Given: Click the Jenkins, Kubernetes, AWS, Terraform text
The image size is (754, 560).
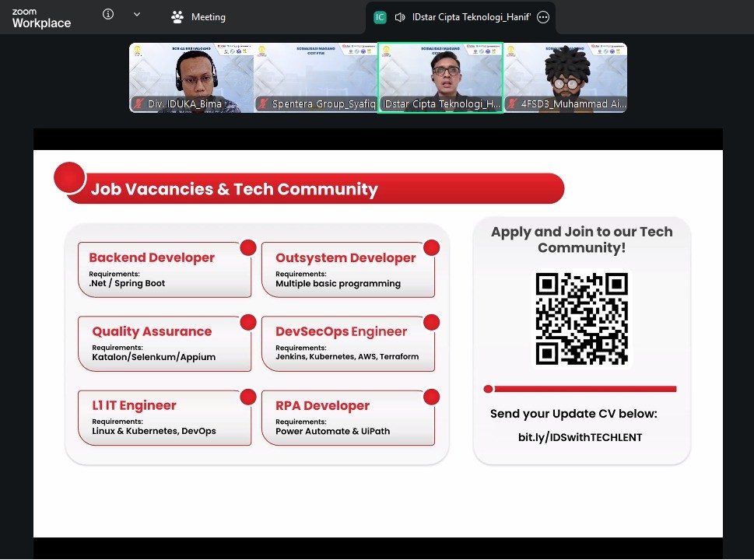Looking at the screenshot, I should pyautogui.click(x=347, y=357).
